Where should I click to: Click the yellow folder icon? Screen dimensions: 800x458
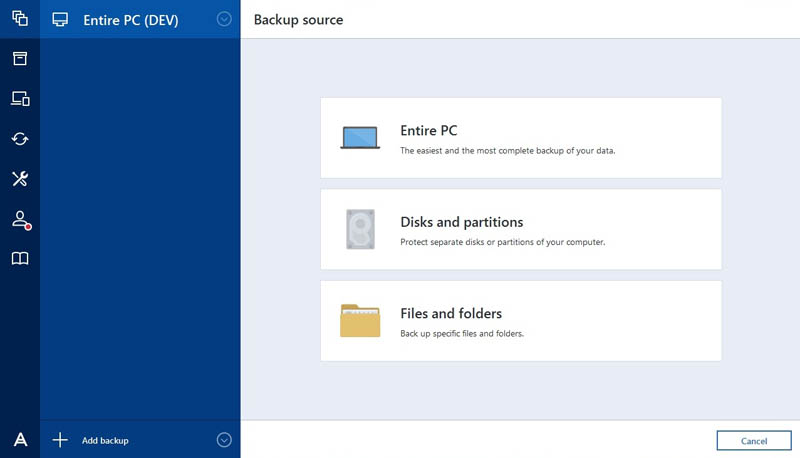click(360, 320)
